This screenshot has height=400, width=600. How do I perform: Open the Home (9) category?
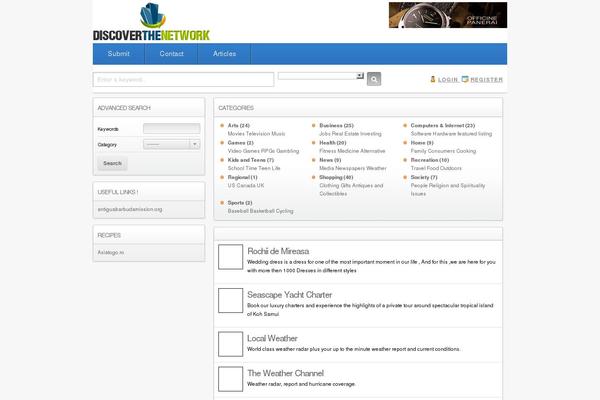[x=422, y=143]
